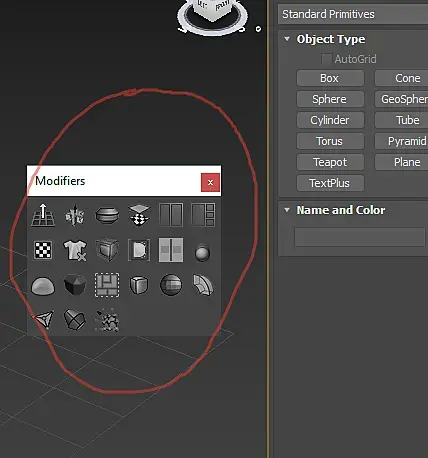This screenshot has width=428, height=458.
Task: Click the dashed-border brick layout modifier icon
Action: [x=107, y=285]
